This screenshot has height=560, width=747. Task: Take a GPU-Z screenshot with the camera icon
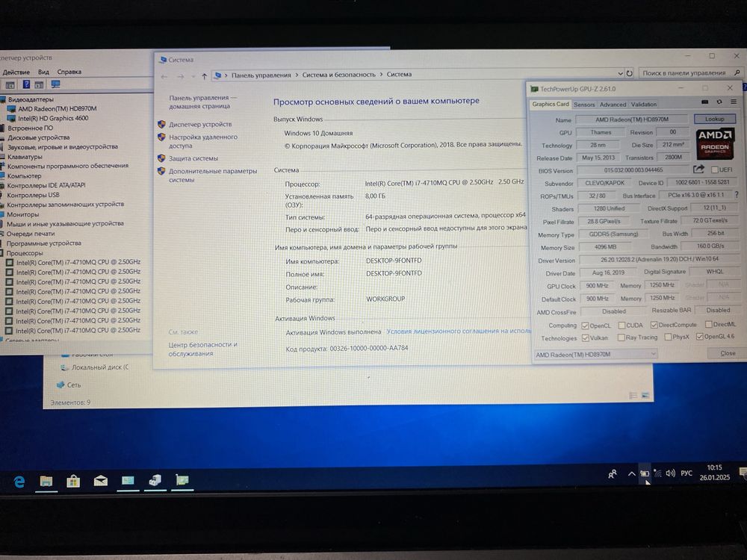click(x=705, y=102)
